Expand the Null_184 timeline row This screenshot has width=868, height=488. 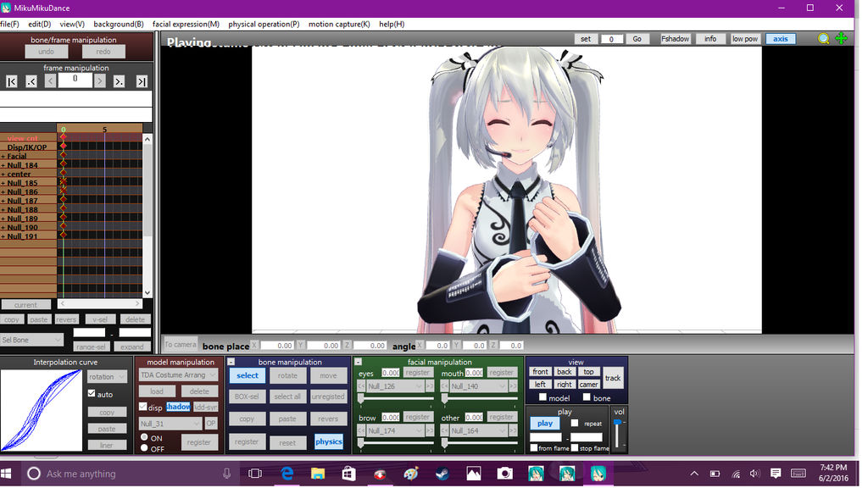[x=3, y=165]
